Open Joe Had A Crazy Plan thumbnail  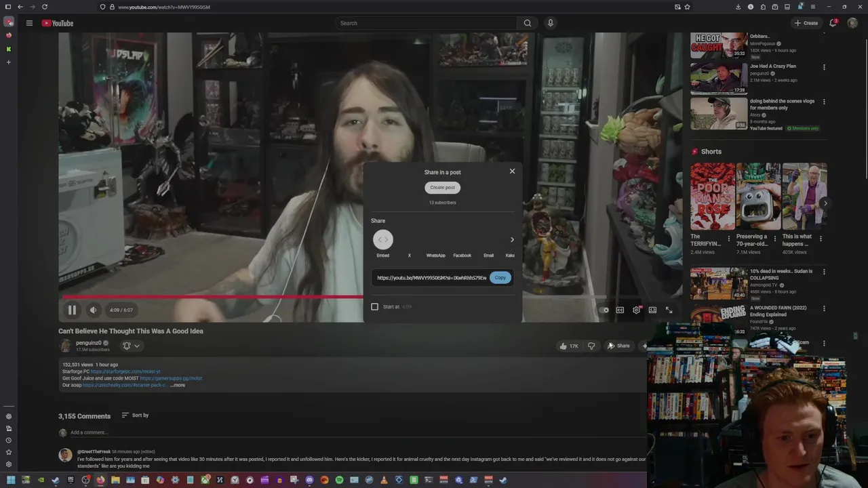point(719,79)
